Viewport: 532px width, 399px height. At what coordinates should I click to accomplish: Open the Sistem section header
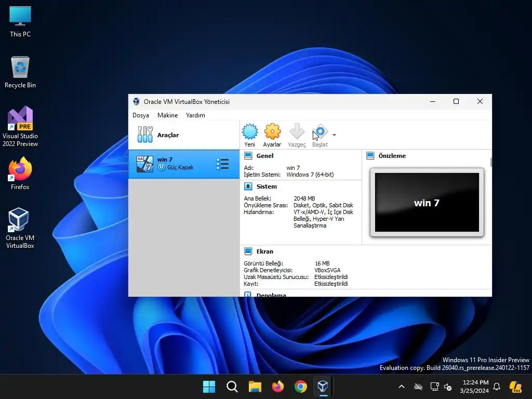coord(267,187)
